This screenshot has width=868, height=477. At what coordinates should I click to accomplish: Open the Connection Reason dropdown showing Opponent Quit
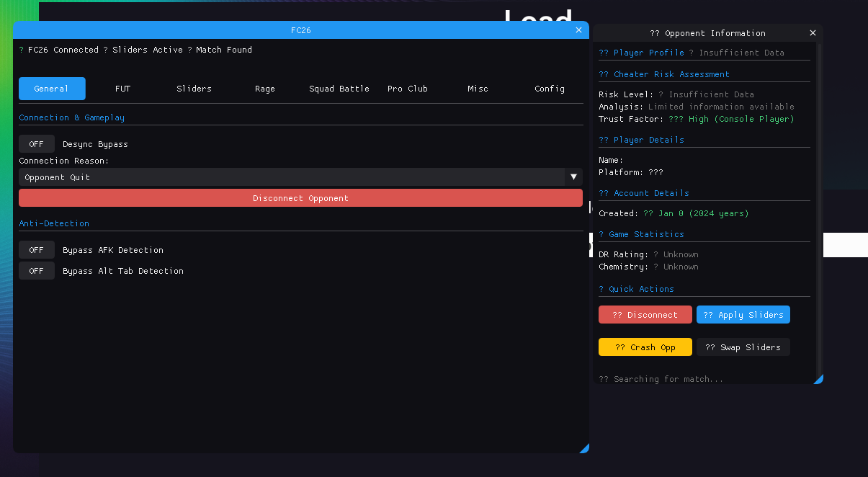coord(300,177)
